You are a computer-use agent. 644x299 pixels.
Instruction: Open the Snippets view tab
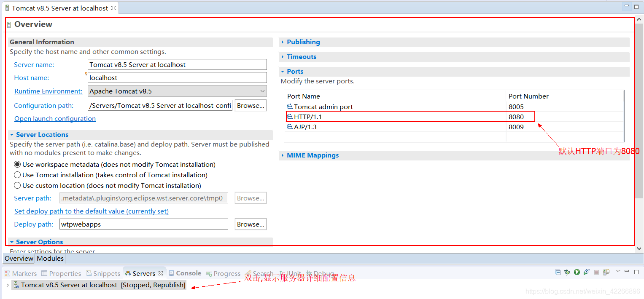click(x=103, y=273)
